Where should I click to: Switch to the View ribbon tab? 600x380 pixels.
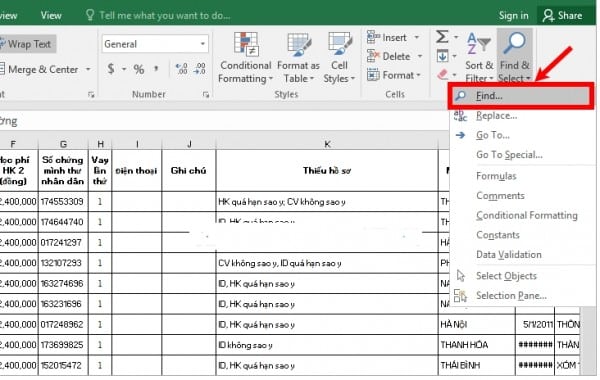coord(51,16)
